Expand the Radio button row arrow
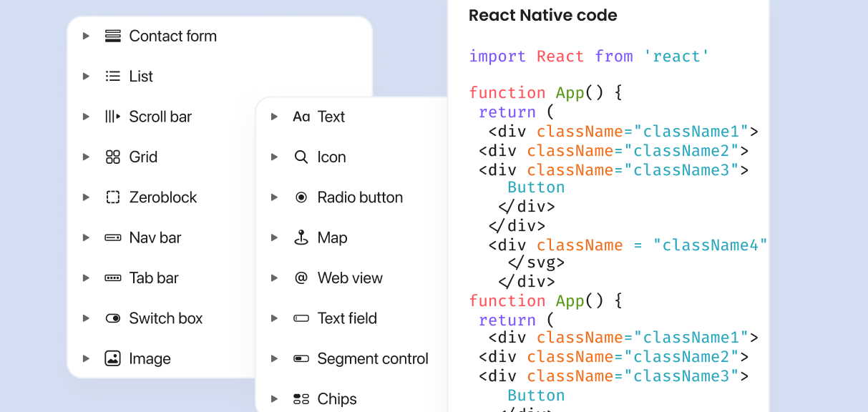The height and width of the screenshot is (412, 868). (x=274, y=197)
